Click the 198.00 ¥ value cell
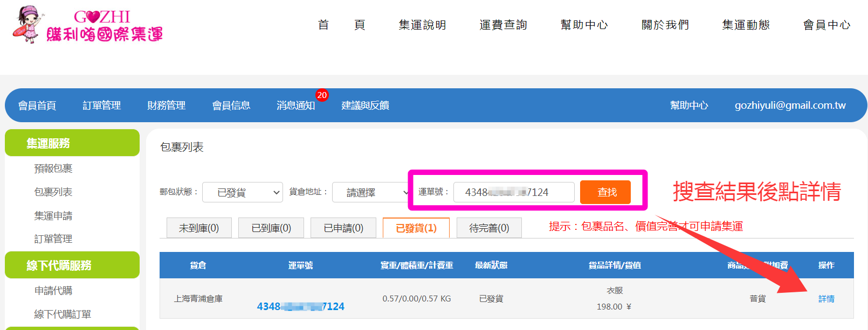Image resolution: width=868 pixels, height=330 pixels. [614, 307]
